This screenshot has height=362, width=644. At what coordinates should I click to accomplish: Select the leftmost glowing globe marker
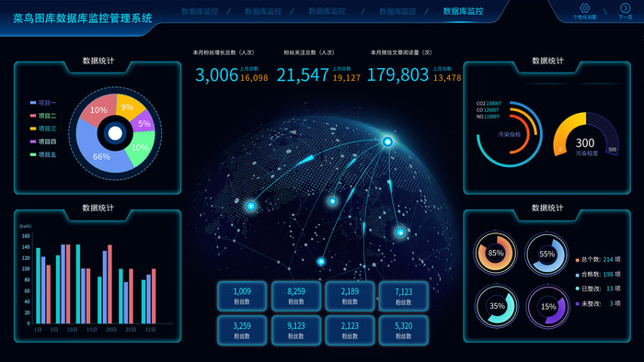[250, 206]
